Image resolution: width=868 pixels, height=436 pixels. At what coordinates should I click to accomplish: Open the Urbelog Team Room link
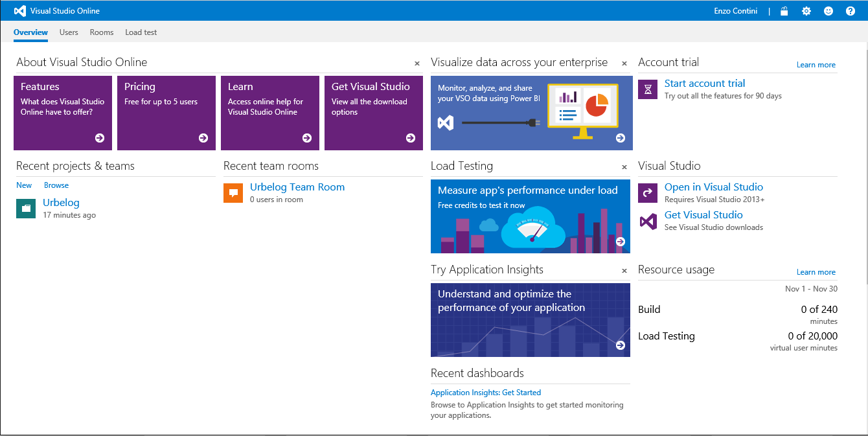[x=297, y=187]
